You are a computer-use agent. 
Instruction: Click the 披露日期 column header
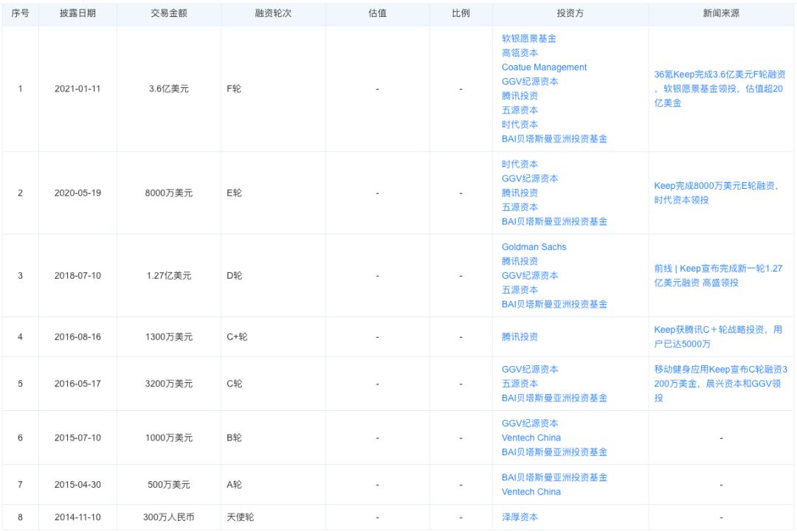click(77, 13)
